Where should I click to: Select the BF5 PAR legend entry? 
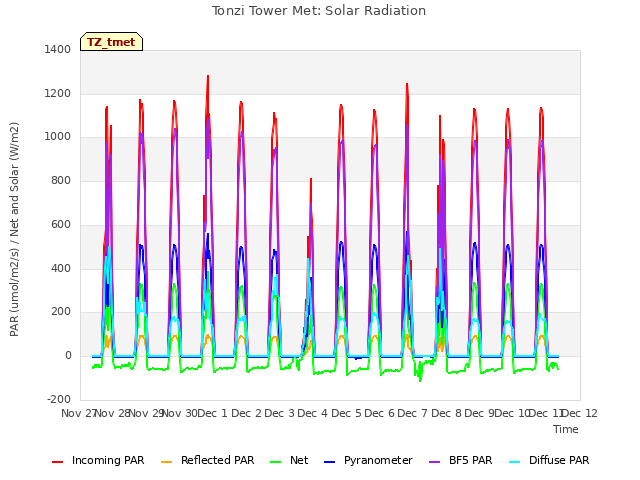(x=461, y=460)
